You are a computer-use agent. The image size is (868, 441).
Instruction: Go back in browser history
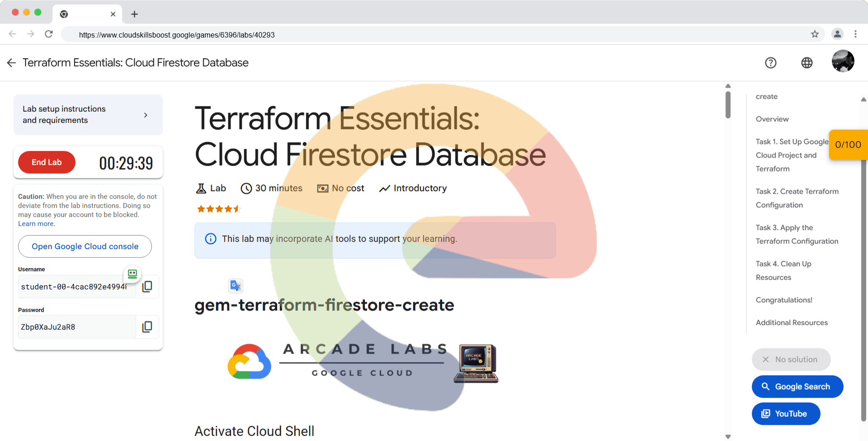tap(13, 34)
